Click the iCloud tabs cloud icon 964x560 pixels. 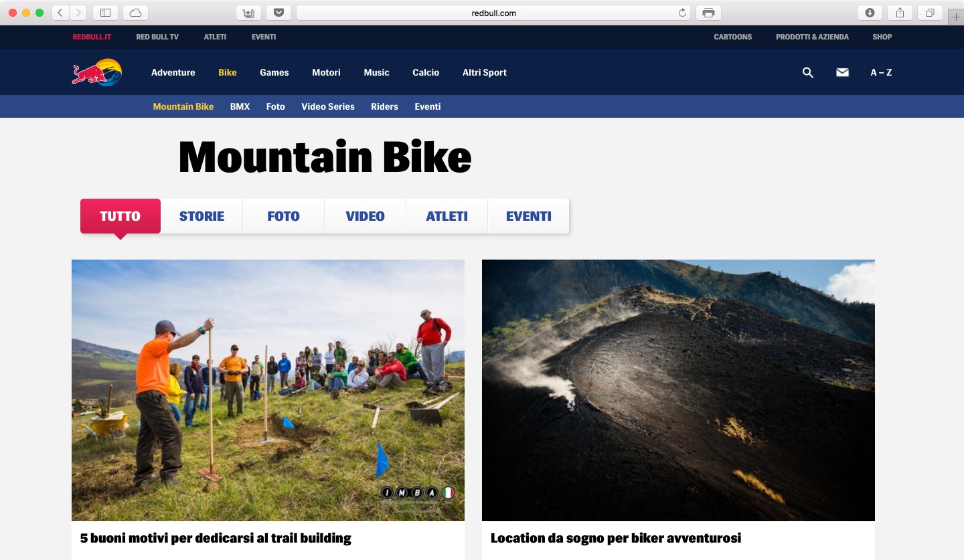(x=136, y=13)
